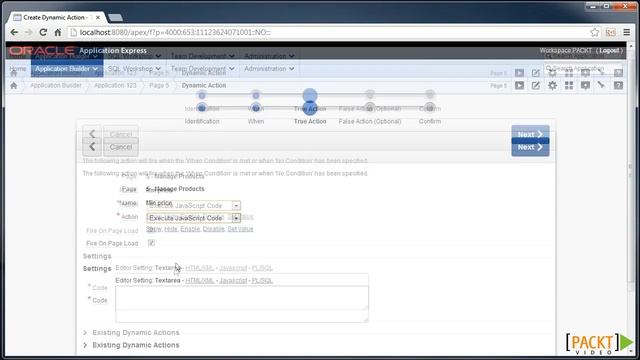
Task: Click the Next button
Action: [530, 147]
